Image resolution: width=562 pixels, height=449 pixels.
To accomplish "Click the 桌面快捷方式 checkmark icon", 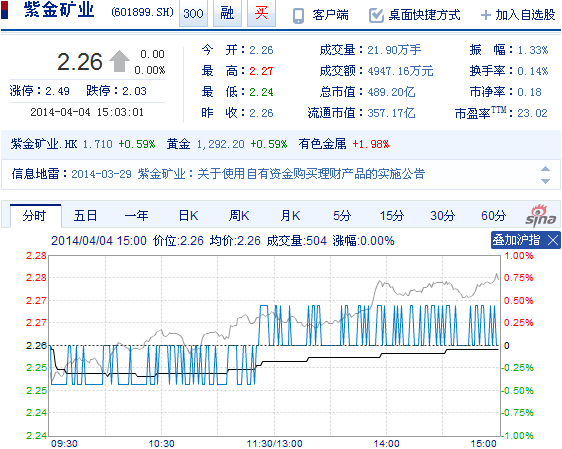I will 376,15.
